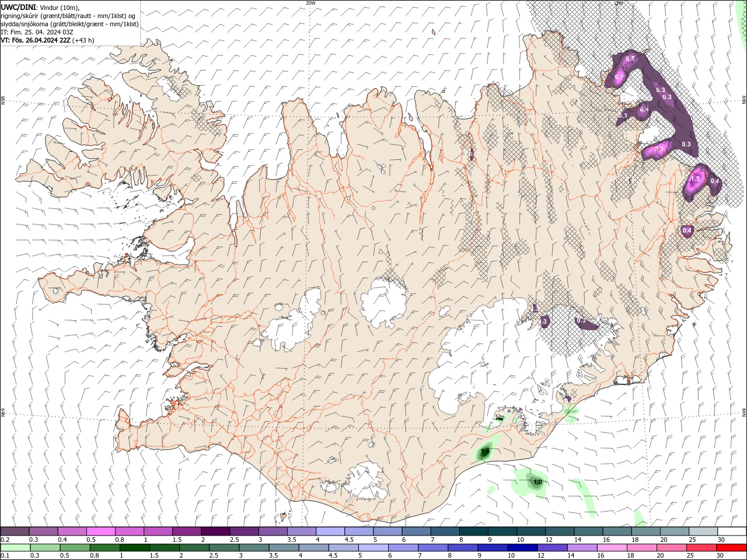Image resolution: width=747 pixels, height=560 pixels.
Task: Select the lavender 4 swatch in snow scale
Action: 330,531
